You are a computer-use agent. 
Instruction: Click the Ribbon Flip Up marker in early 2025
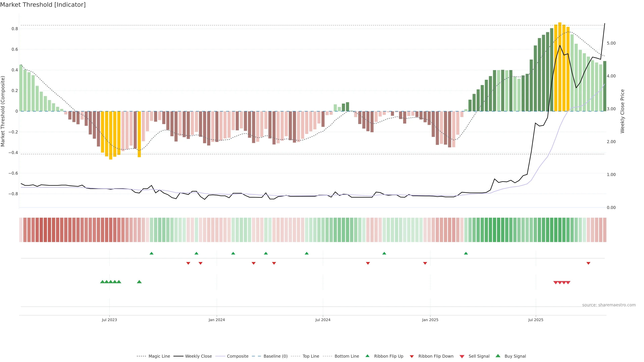466,253
